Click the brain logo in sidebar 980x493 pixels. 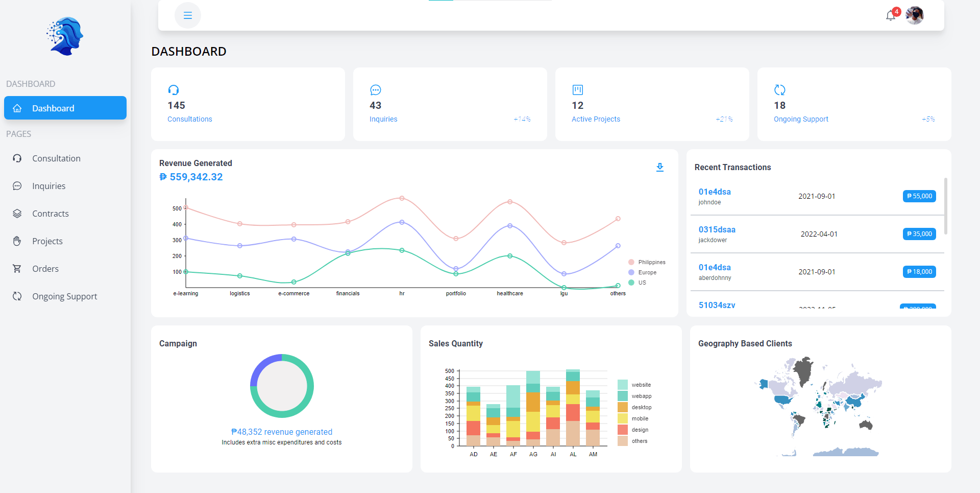pyautogui.click(x=65, y=36)
